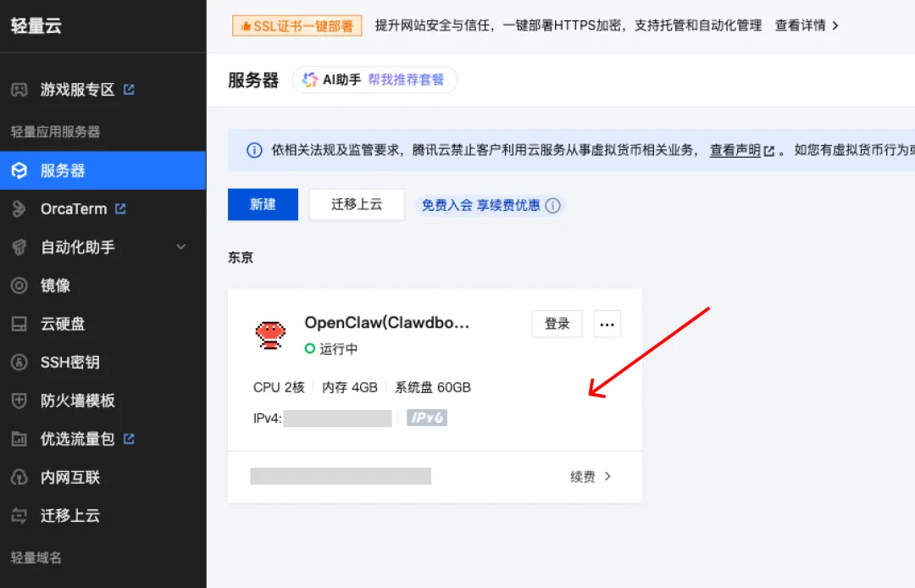Click the 运行中 status indicator
Viewport: 915px width, 588px height.
(x=331, y=349)
